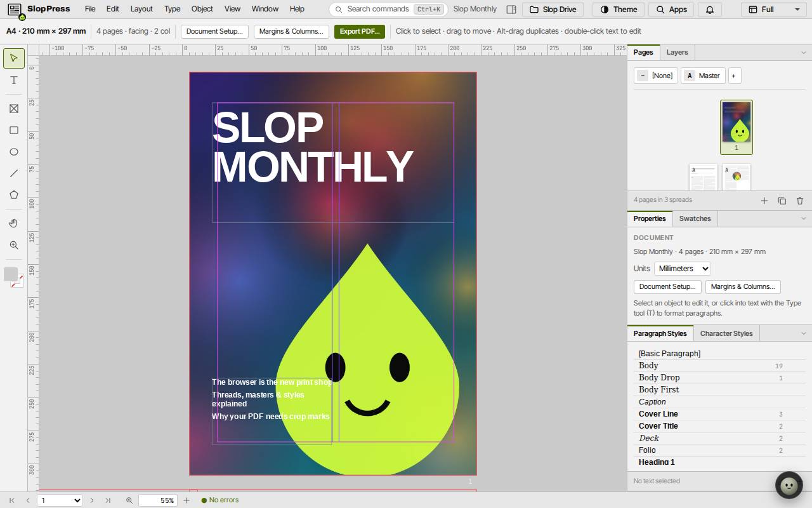Switch to Character Styles tab
This screenshot has height=508, width=812.
726,333
